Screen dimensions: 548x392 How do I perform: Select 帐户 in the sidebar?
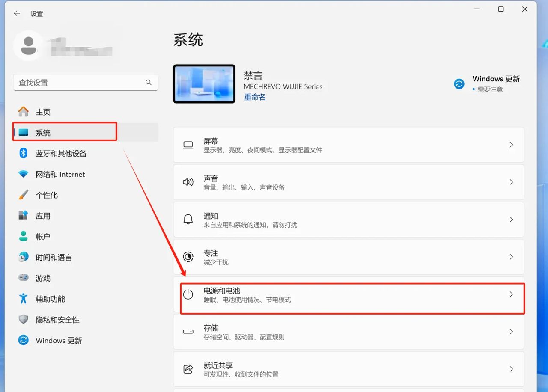coord(43,236)
